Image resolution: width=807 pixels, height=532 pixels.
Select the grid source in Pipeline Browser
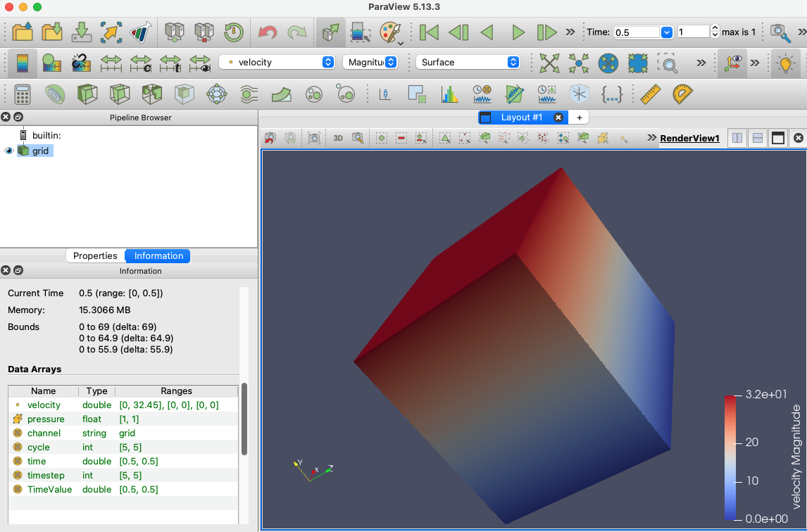point(40,151)
